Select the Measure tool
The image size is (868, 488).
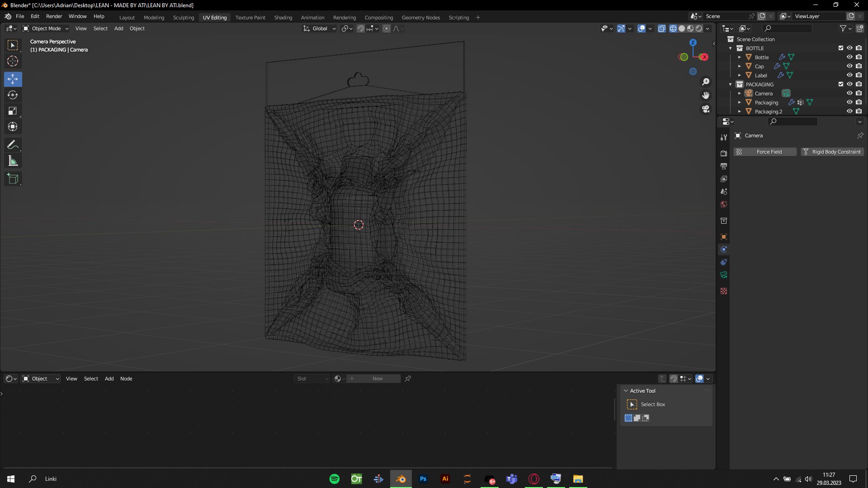coord(13,161)
